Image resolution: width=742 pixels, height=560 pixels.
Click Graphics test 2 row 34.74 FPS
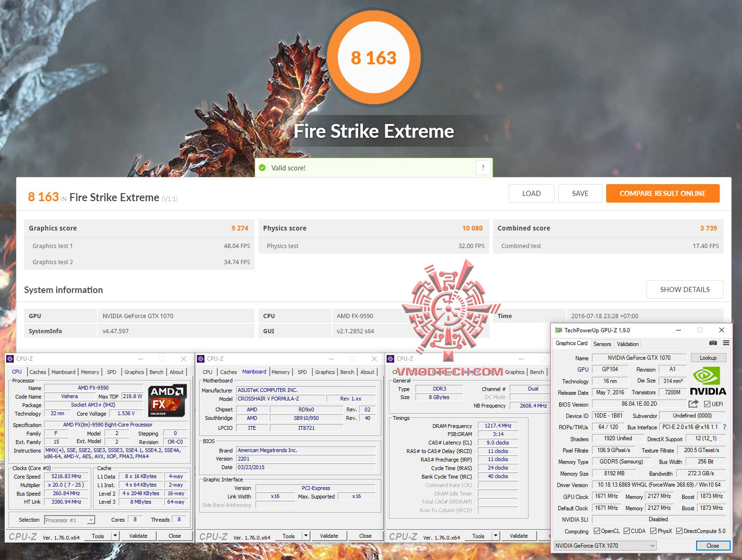click(140, 262)
